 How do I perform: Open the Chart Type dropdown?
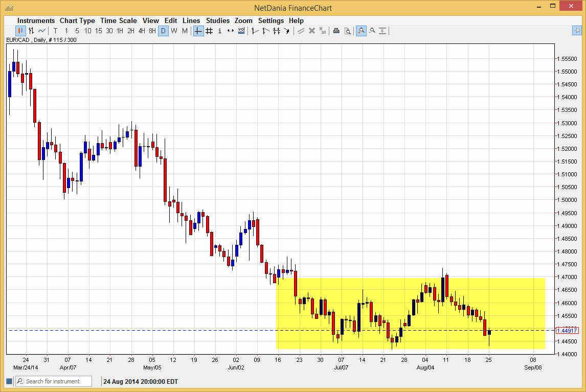click(77, 20)
